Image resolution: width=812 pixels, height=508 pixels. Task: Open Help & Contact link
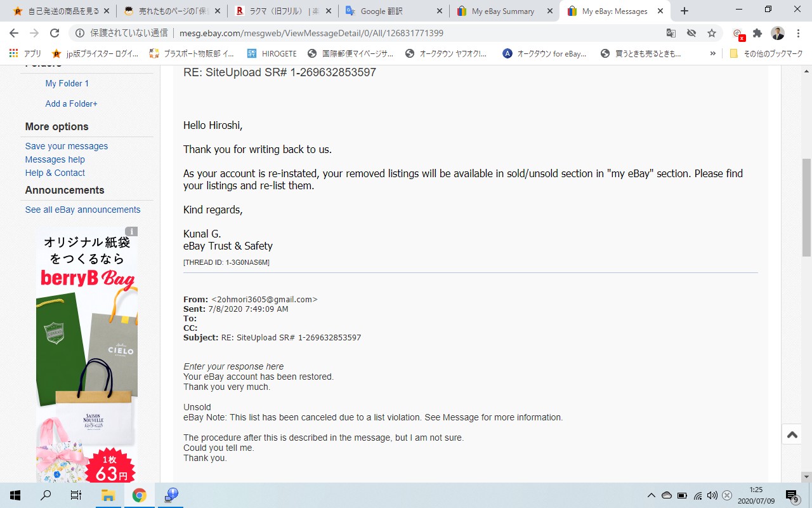coord(55,173)
